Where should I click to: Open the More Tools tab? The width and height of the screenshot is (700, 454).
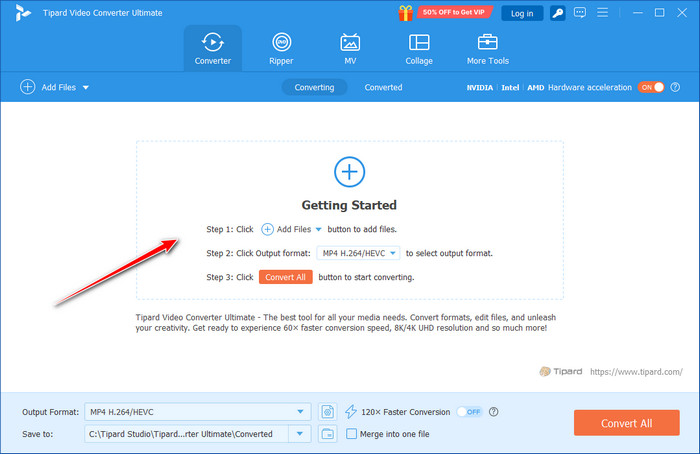coord(488,49)
